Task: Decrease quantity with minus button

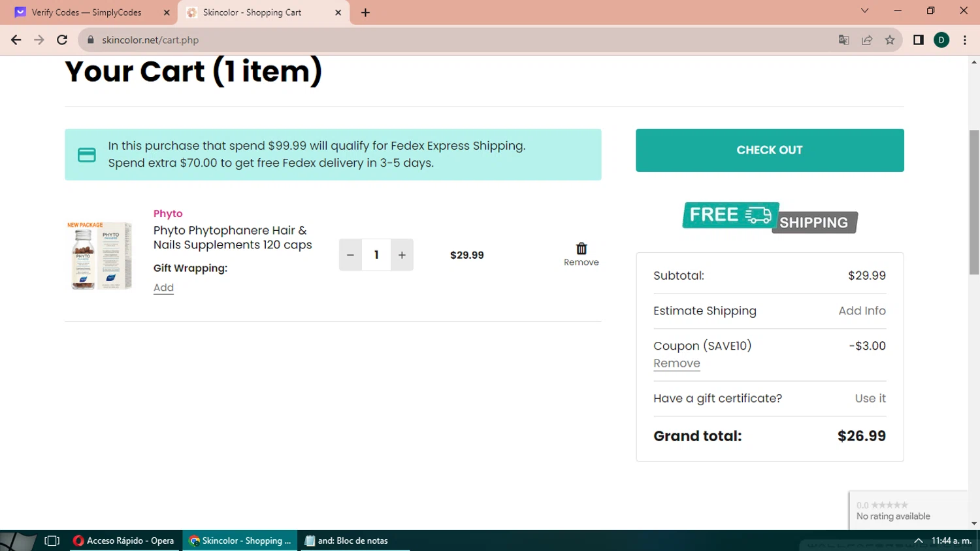Action: [350, 255]
